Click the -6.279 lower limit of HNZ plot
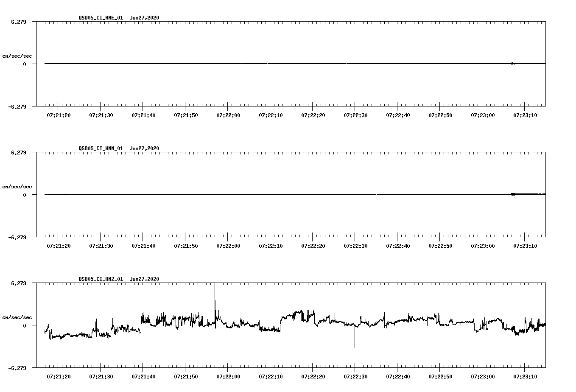 pyautogui.click(x=17, y=368)
